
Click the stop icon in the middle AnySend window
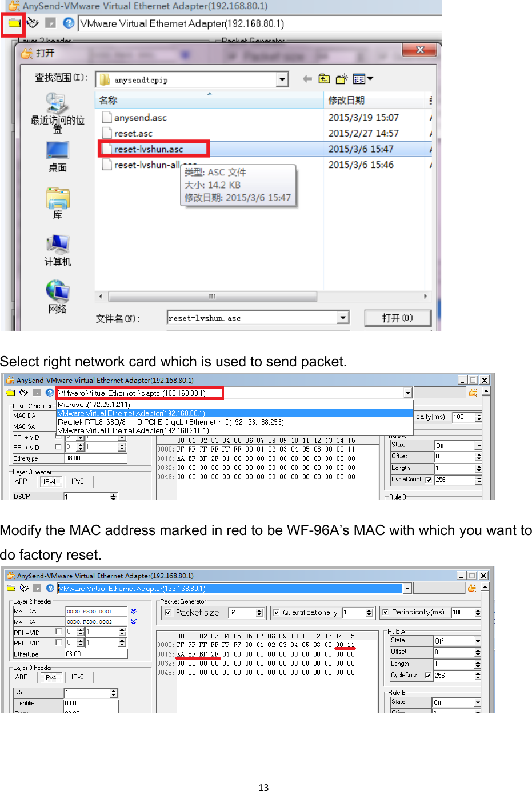pyautogui.click(x=37, y=393)
